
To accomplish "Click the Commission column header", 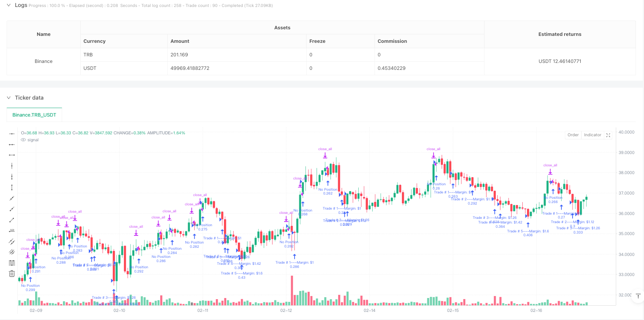I will 392,41.
